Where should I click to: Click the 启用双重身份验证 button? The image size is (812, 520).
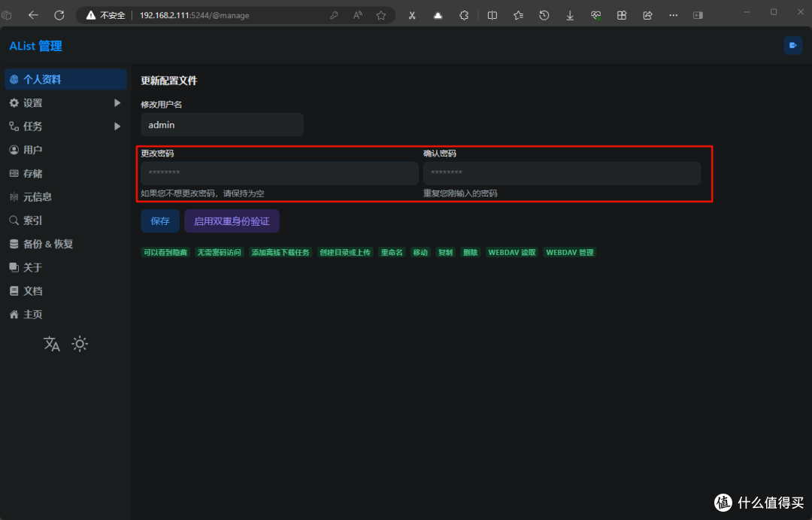[232, 220]
